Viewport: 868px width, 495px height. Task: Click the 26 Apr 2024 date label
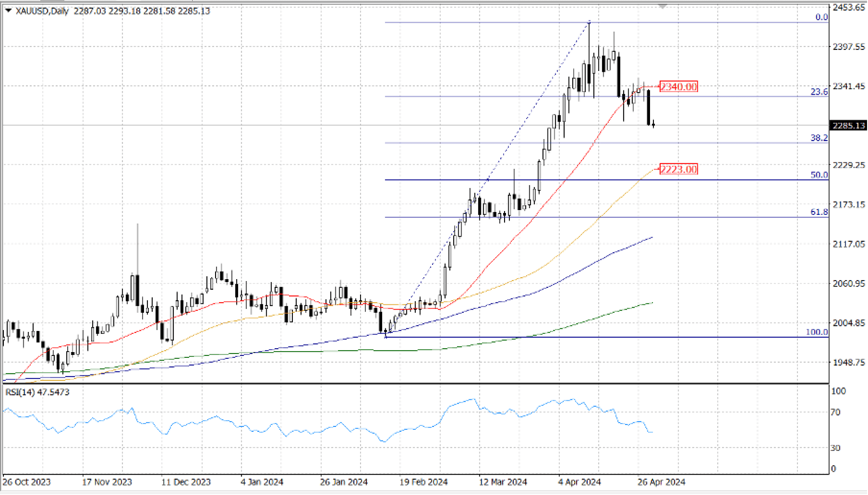coord(661,482)
